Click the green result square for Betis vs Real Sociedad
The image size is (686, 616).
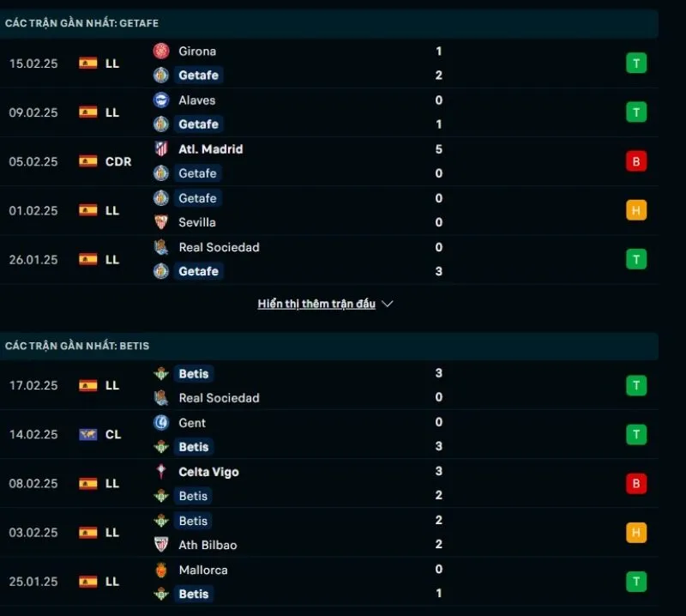click(x=635, y=385)
